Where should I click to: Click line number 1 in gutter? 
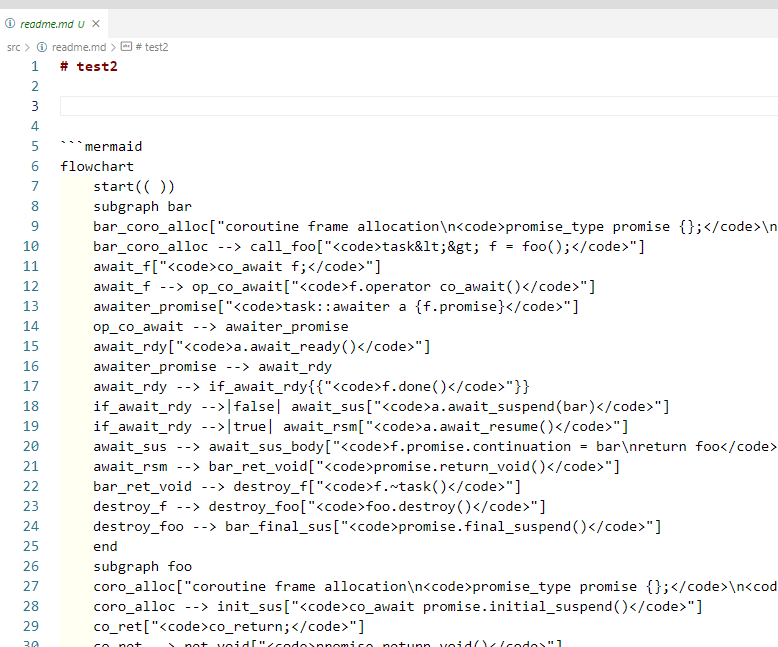(35, 66)
